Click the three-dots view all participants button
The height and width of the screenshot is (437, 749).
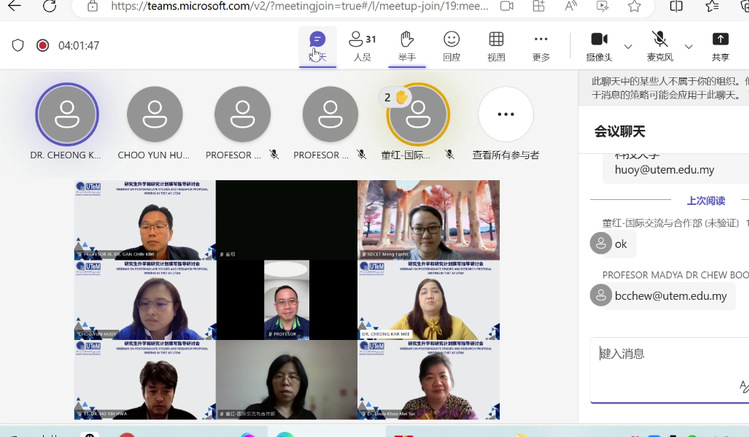(x=505, y=114)
